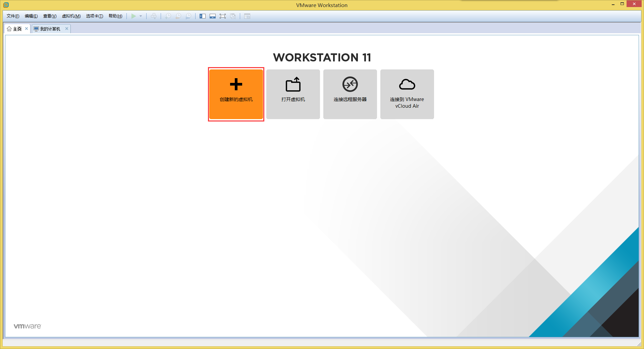Click the Unity mode toolbar icon
This screenshot has width=644, height=349.
point(233,16)
